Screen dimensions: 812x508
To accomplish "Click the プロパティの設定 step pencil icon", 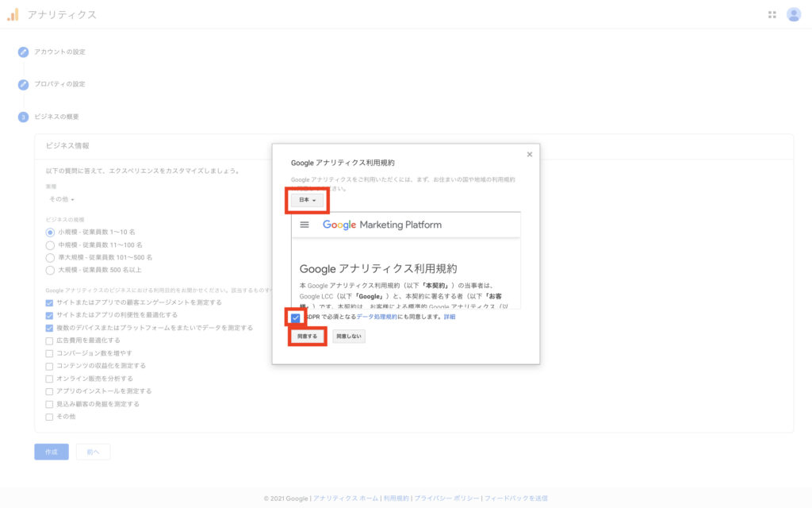I will 23,84.
